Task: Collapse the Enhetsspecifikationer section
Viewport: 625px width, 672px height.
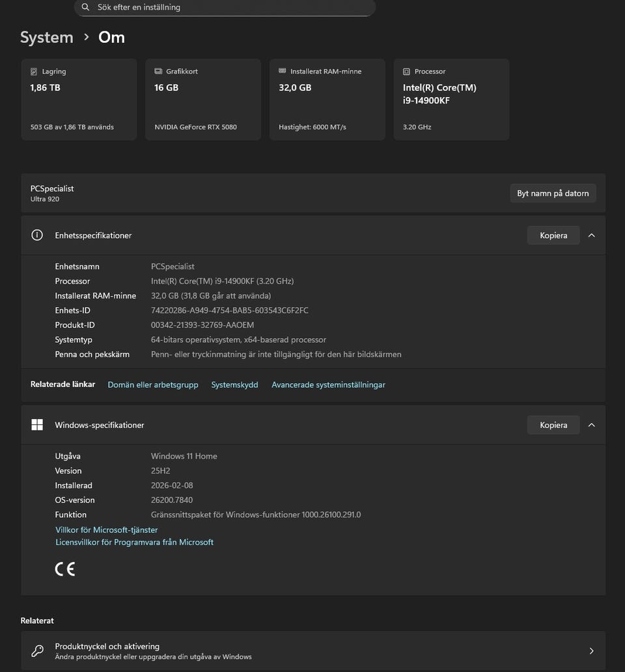Action: tap(591, 235)
